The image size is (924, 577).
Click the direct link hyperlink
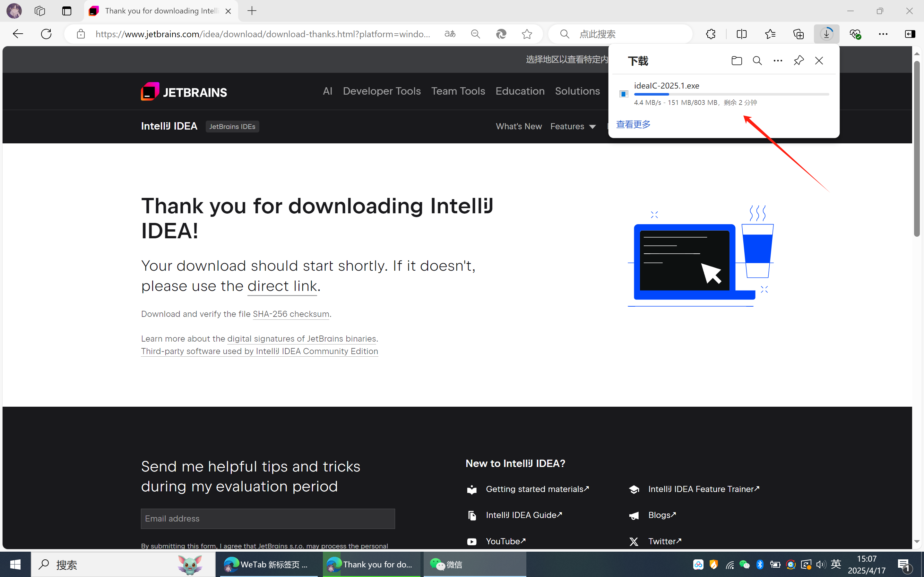(282, 286)
